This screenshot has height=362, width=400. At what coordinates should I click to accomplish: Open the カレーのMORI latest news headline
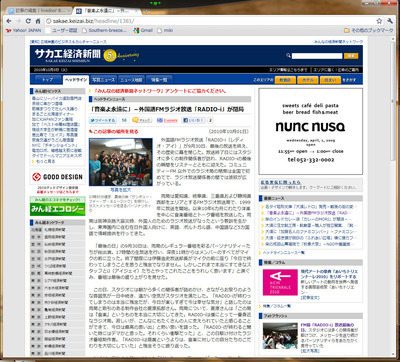[x=308, y=219]
